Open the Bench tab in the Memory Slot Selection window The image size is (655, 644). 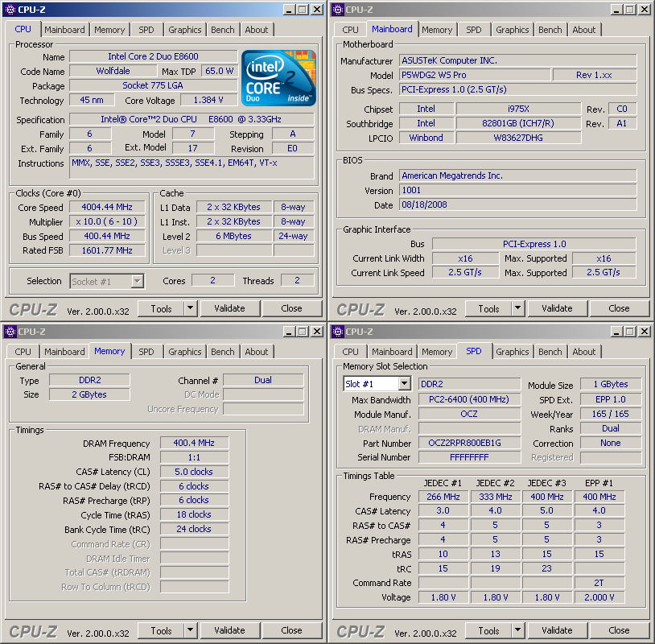pyautogui.click(x=550, y=352)
